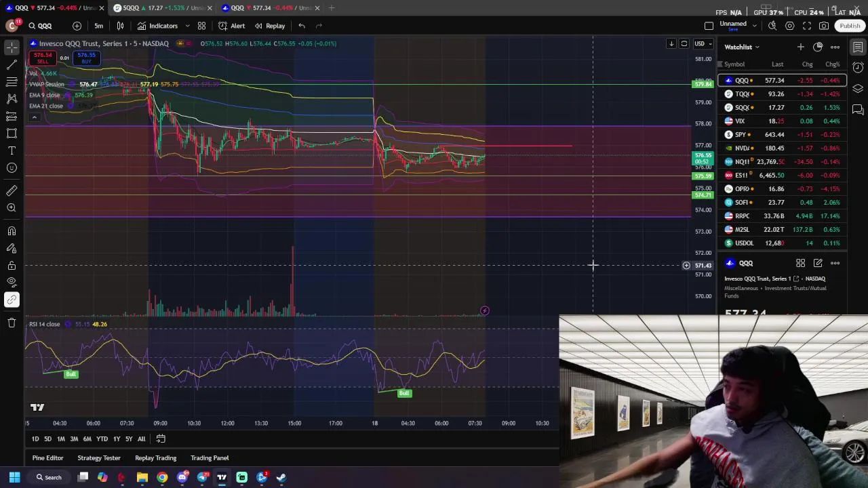Screen dimensions: 868x488
Task: Open the Indicators dialog
Action: click(x=157, y=26)
